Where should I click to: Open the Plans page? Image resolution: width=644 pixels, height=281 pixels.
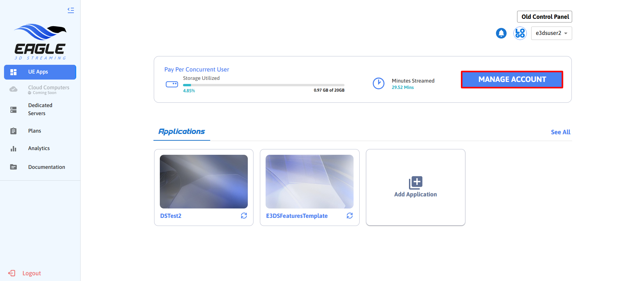[x=35, y=131]
